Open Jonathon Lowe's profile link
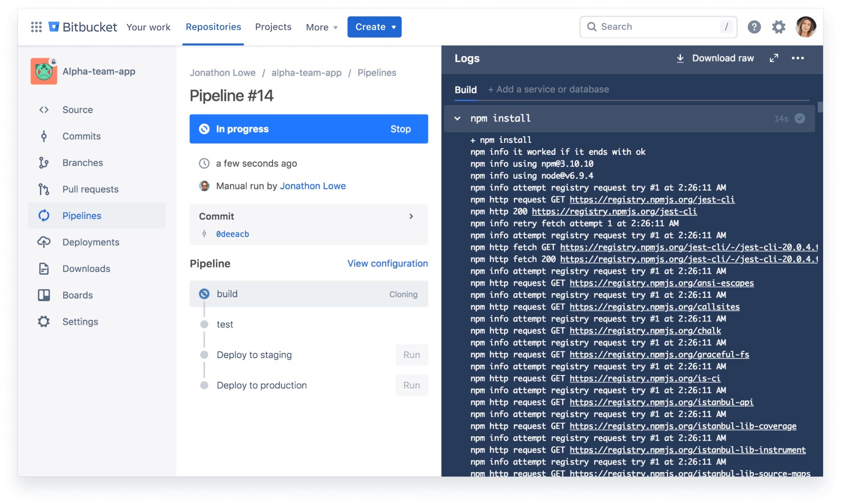The width and height of the screenshot is (841, 504). click(313, 186)
